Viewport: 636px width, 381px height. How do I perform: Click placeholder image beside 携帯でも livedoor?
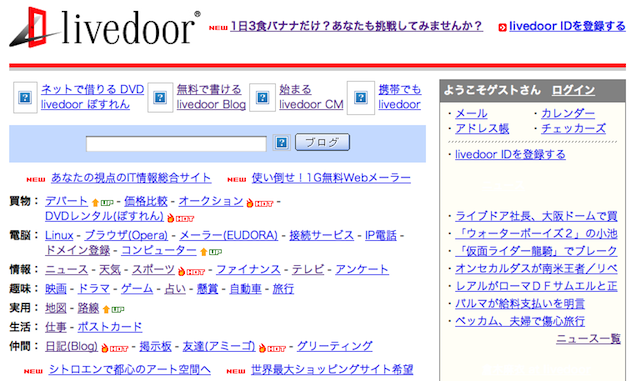(x=361, y=97)
